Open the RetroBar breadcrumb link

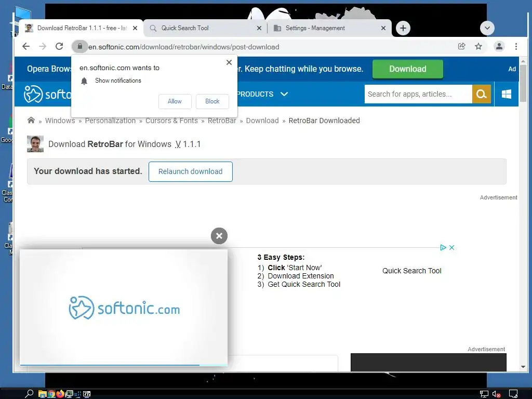point(222,121)
